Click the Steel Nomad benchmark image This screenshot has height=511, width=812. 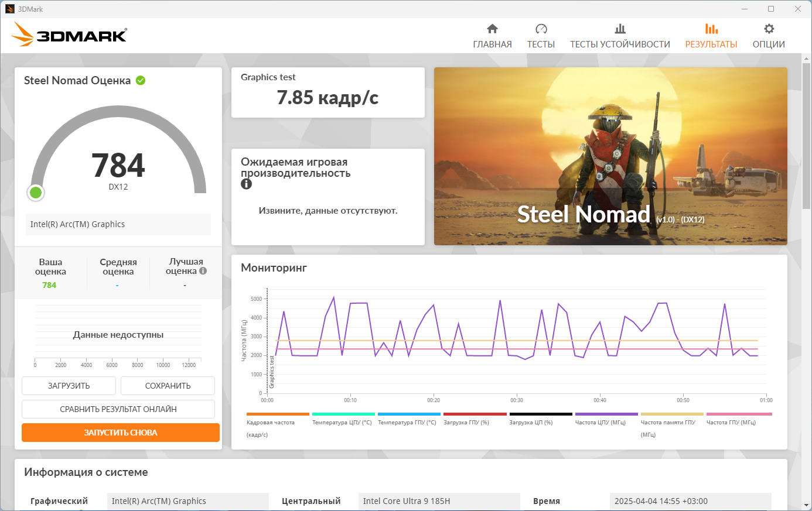point(610,156)
